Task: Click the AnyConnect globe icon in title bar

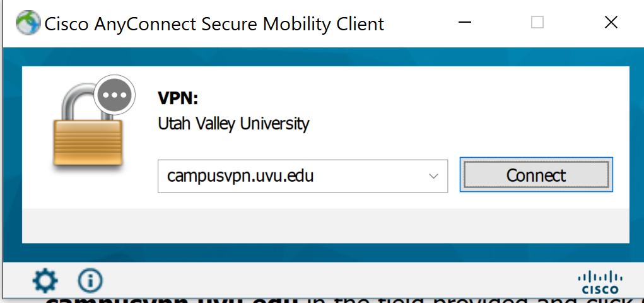Action: [x=28, y=24]
